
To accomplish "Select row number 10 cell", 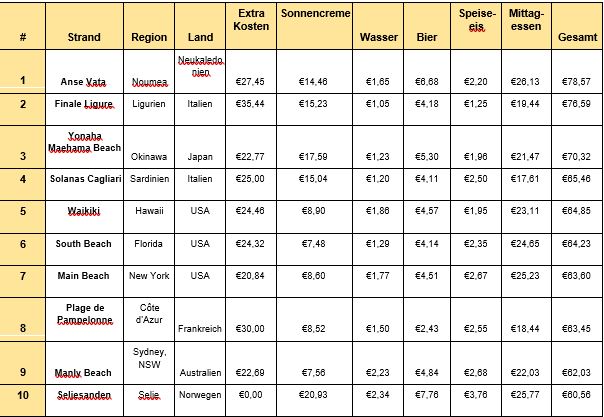I will pos(23,400).
